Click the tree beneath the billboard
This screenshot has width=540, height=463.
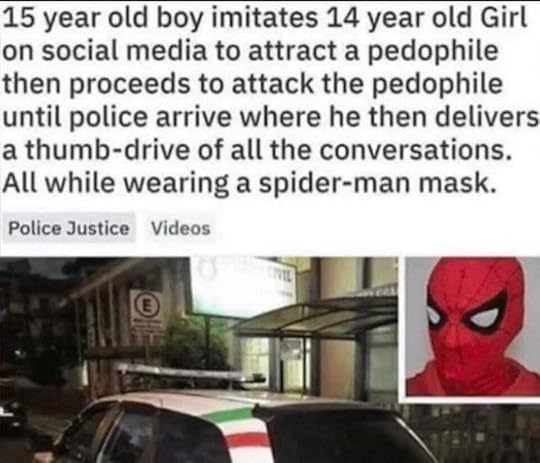pyautogui.click(x=194, y=342)
